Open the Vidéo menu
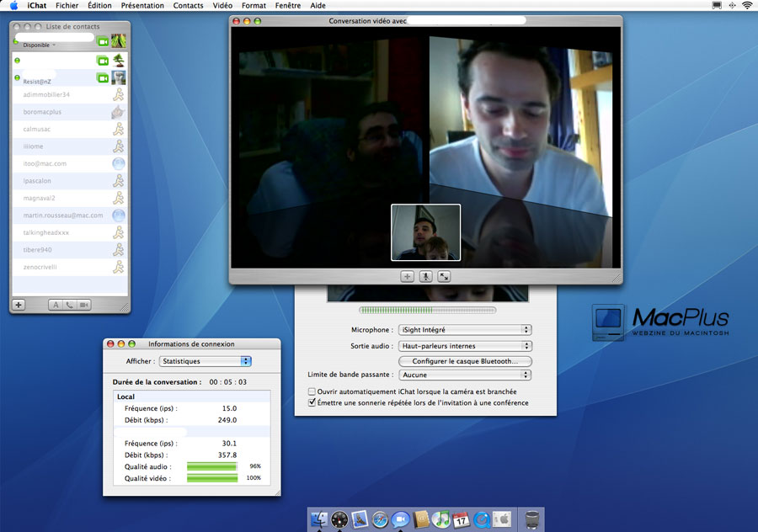 tap(222, 5)
